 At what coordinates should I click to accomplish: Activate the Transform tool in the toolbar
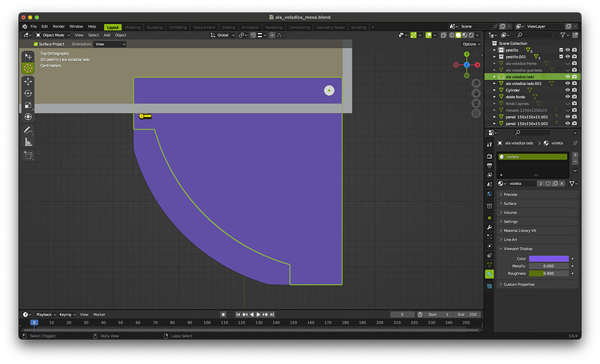click(x=28, y=117)
